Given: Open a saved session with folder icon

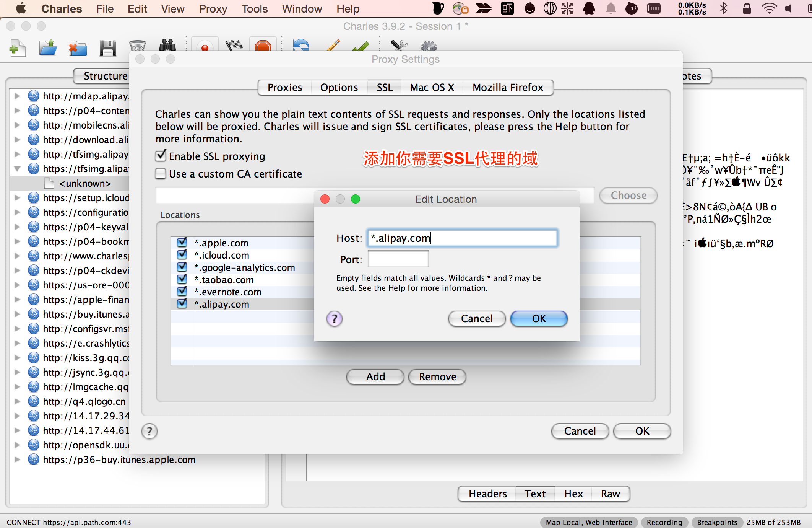Looking at the screenshot, I should coord(48,48).
